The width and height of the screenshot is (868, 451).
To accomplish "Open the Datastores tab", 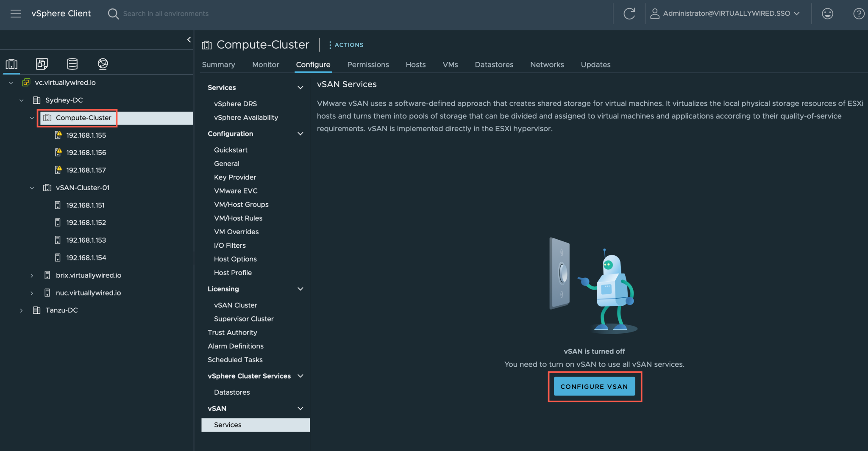I will tap(494, 65).
